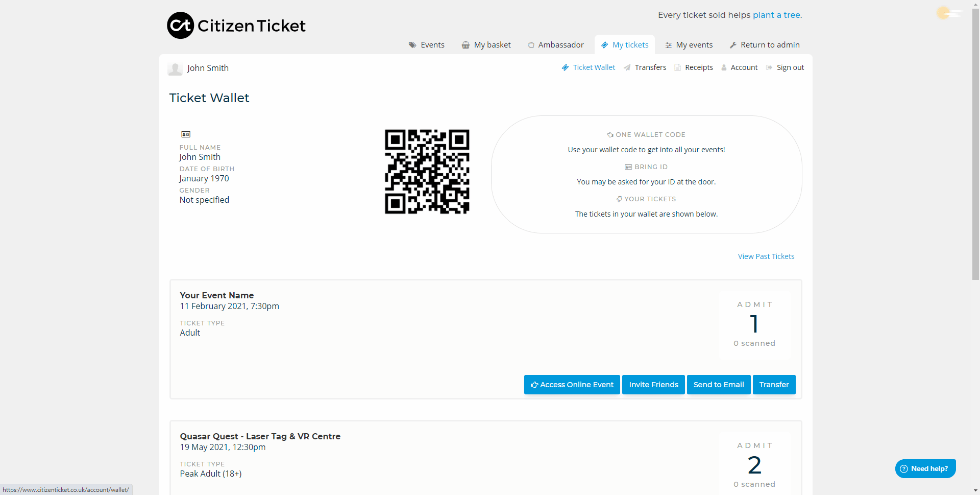This screenshot has height=495, width=980.
Task: Click the Citizen Ticket logo icon
Action: pos(180,26)
